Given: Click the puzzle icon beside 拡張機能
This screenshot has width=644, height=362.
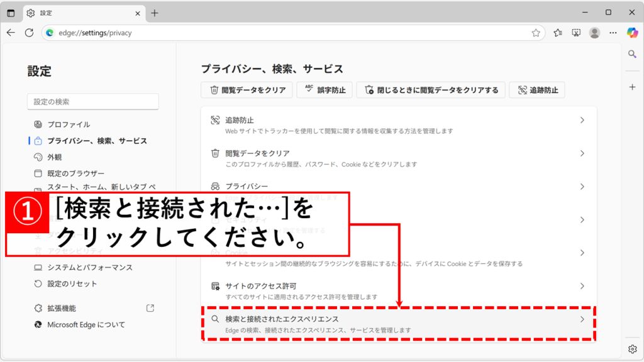Looking at the screenshot, I should pos(38,308).
